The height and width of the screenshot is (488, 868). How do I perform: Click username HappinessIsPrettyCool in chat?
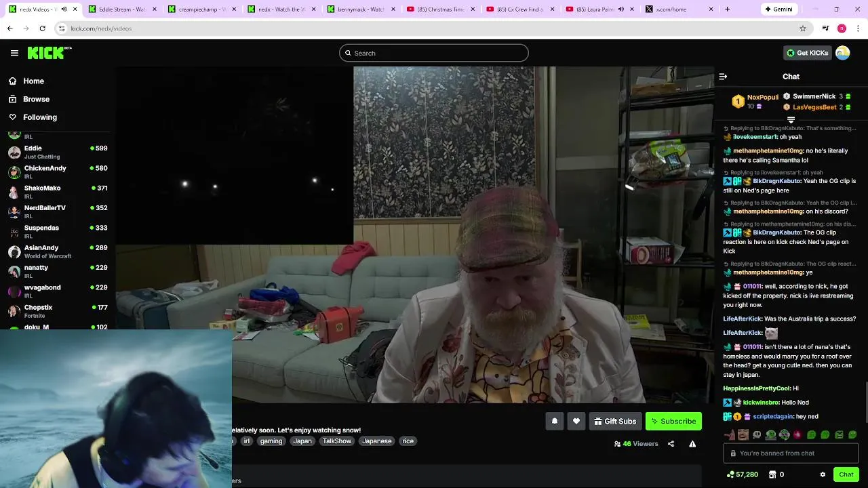(x=757, y=388)
